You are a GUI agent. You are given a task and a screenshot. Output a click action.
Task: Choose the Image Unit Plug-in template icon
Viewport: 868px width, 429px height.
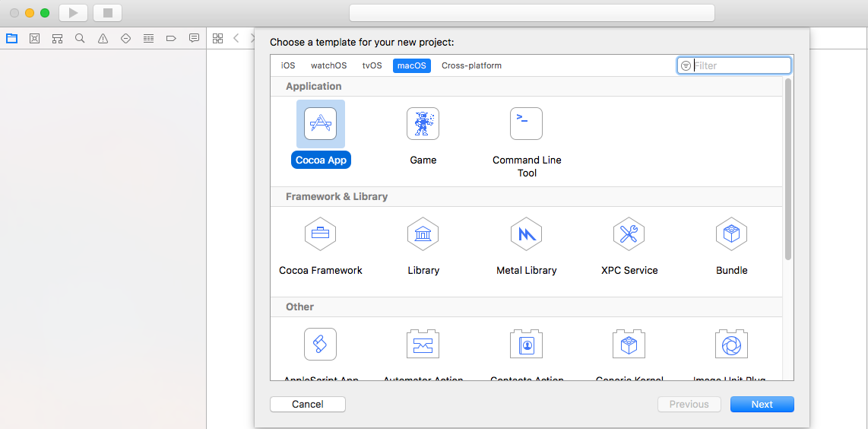[x=731, y=345]
